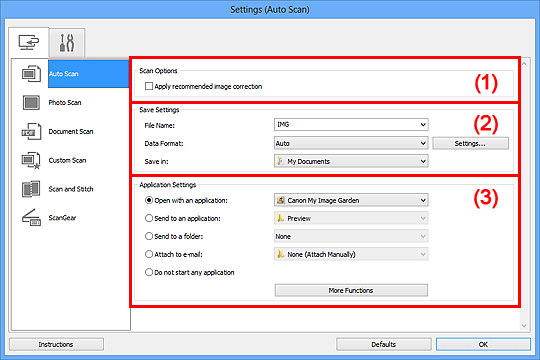The image size is (540, 360).
Task: Open the Send to a folder None dropdown
Action: [x=351, y=236]
